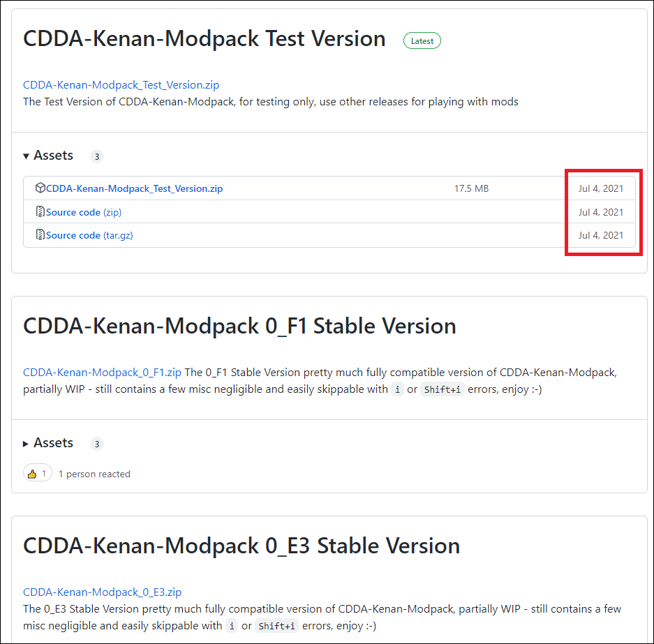Open the CDDA-Kenan-Modpack 0_F1 Stable Version title

pos(239,326)
